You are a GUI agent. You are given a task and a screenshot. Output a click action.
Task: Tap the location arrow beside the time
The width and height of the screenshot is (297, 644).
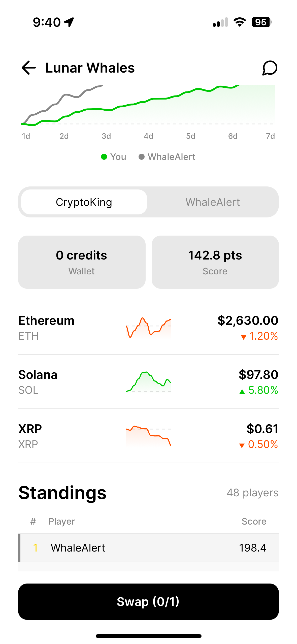click(x=69, y=22)
